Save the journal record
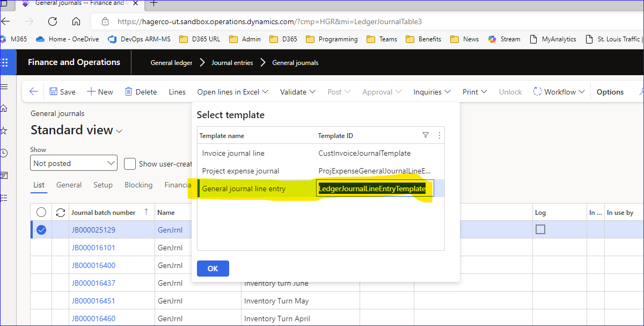Viewport: 644px width, 326px height. click(62, 92)
